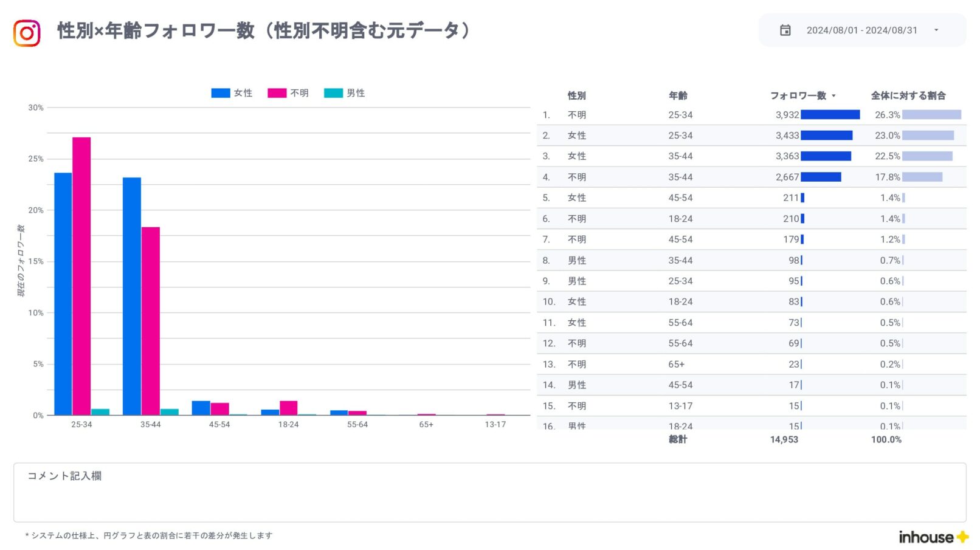This screenshot has width=980, height=550.
Task: Click the calendar icon in date picker
Action: pos(785,30)
